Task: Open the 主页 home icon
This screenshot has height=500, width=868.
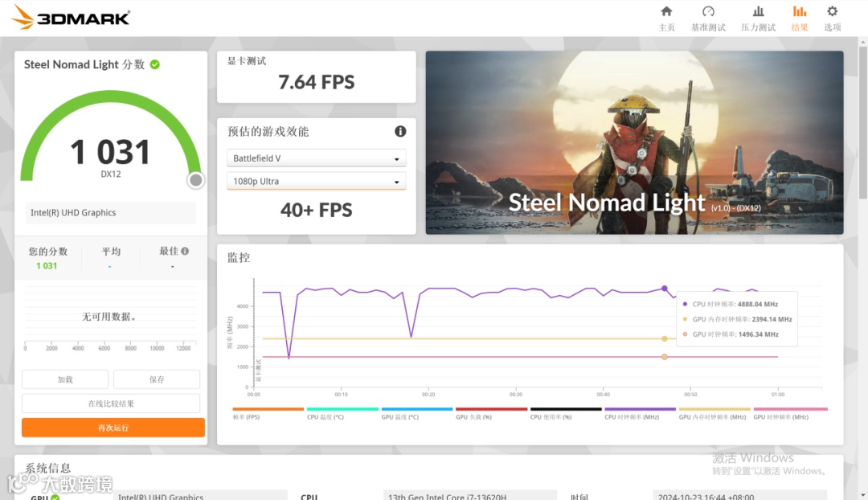Action: tap(666, 11)
